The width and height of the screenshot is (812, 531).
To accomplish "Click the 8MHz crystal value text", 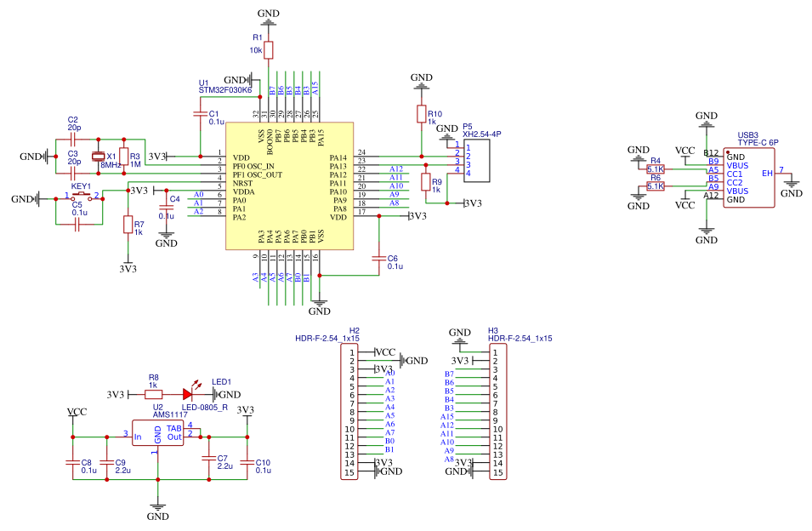I will tap(111, 165).
